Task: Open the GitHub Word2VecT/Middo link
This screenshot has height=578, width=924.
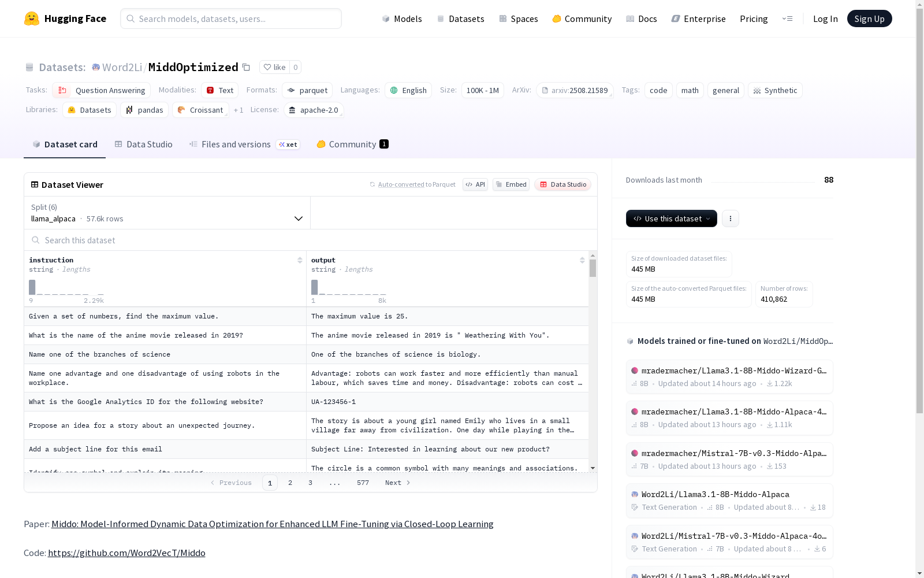Action: click(126, 553)
